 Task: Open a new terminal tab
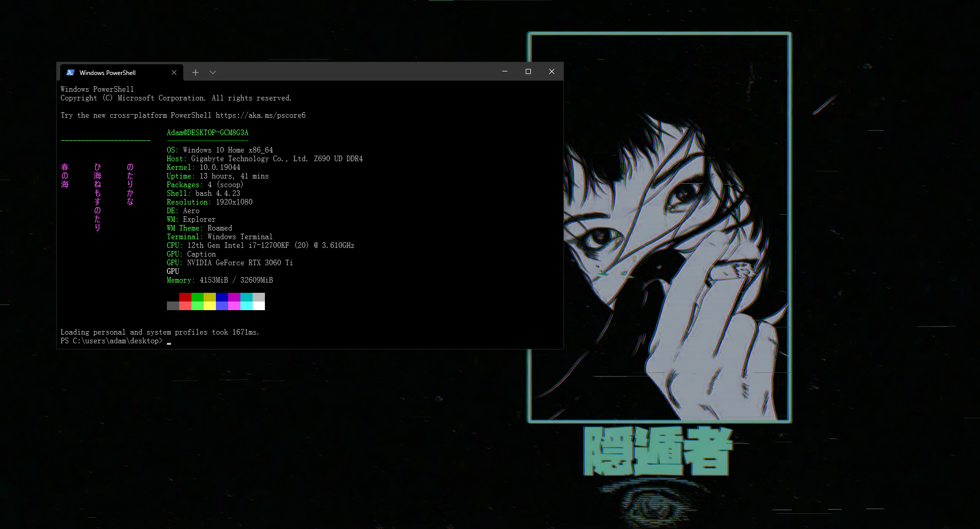pyautogui.click(x=195, y=72)
